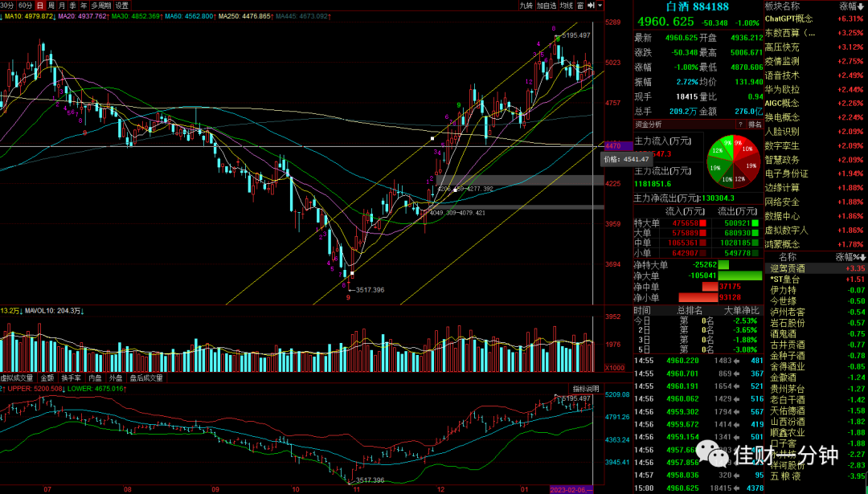Switch chart to 30分 period
Screen dimensions: 868x494
[8, 6]
